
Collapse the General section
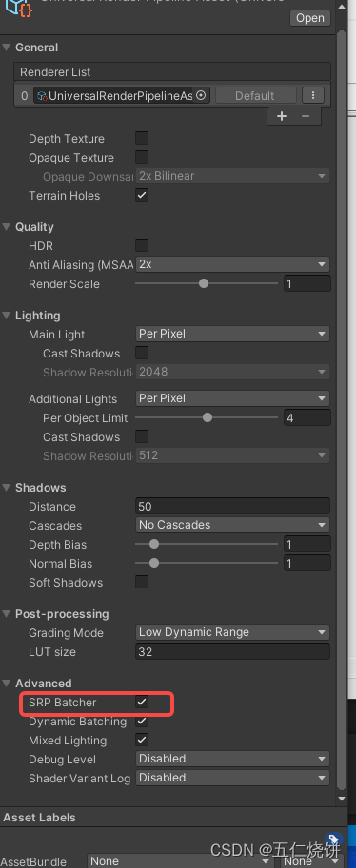tap(7, 48)
